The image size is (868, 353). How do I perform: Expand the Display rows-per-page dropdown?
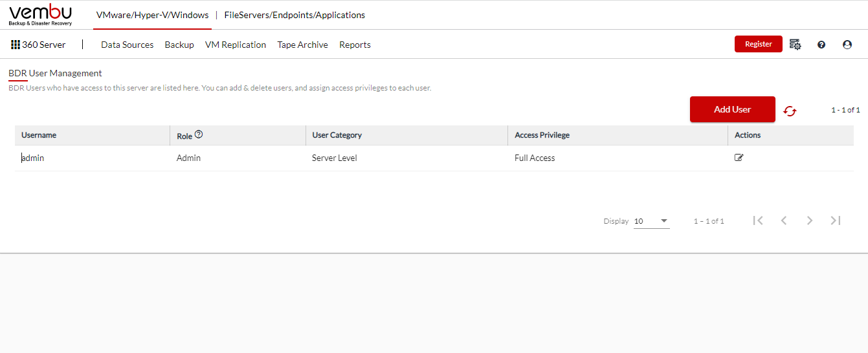(x=651, y=221)
